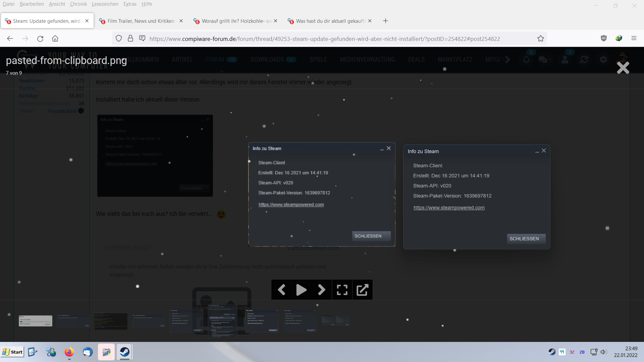Viewport: 644px width, 362px height.
Task: Select the second thumbnail in the lightbox strip
Action: point(73,321)
